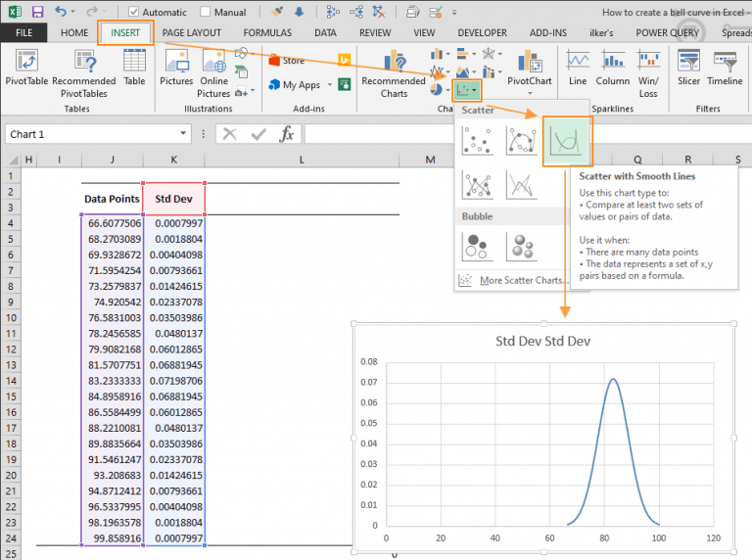The width and height of the screenshot is (752, 560).
Task: Insert a Table from the ribbon
Action: [x=134, y=68]
